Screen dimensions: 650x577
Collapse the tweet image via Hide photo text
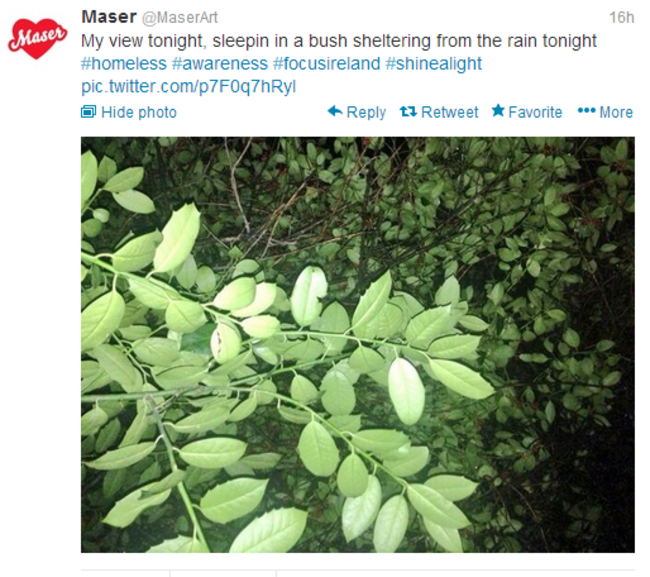(x=139, y=112)
